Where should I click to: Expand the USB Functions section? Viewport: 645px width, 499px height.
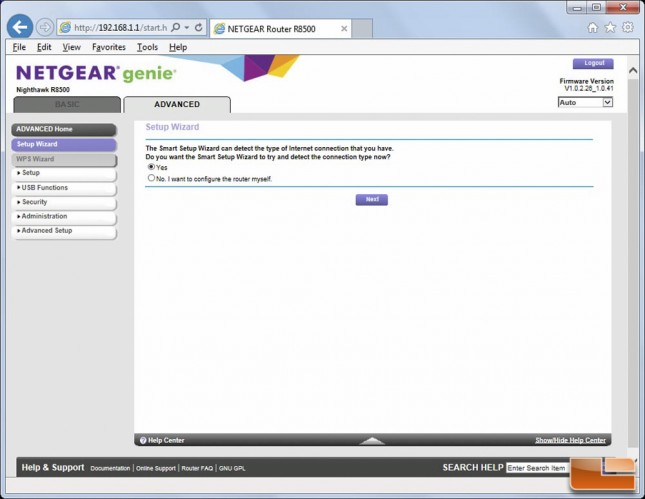coord(64,188)
